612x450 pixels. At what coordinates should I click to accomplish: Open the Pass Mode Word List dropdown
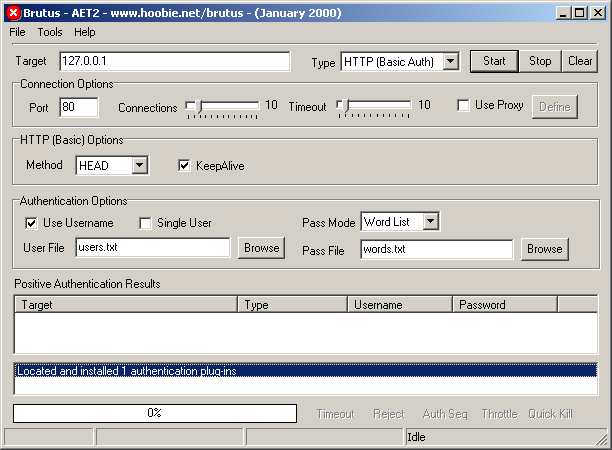point(430,222)
